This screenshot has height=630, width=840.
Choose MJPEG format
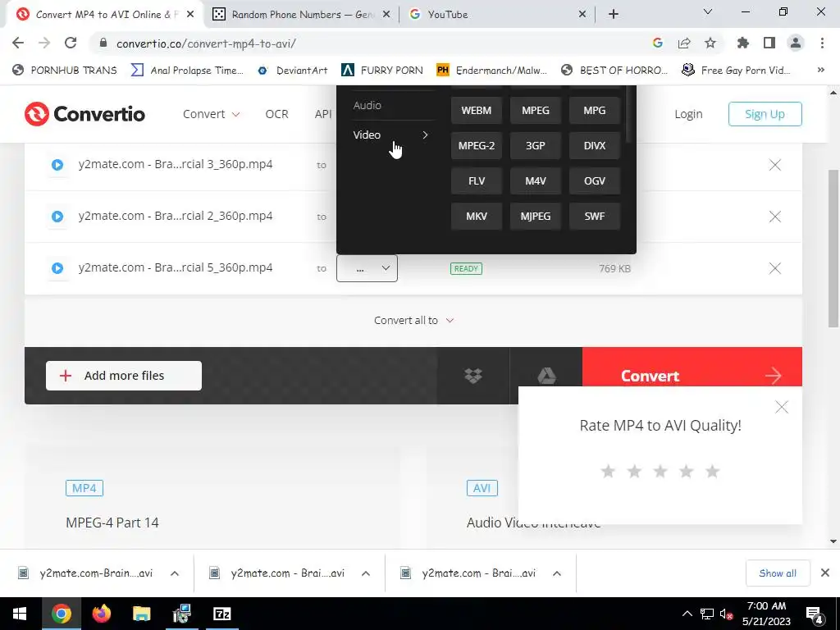click(535, 217)
